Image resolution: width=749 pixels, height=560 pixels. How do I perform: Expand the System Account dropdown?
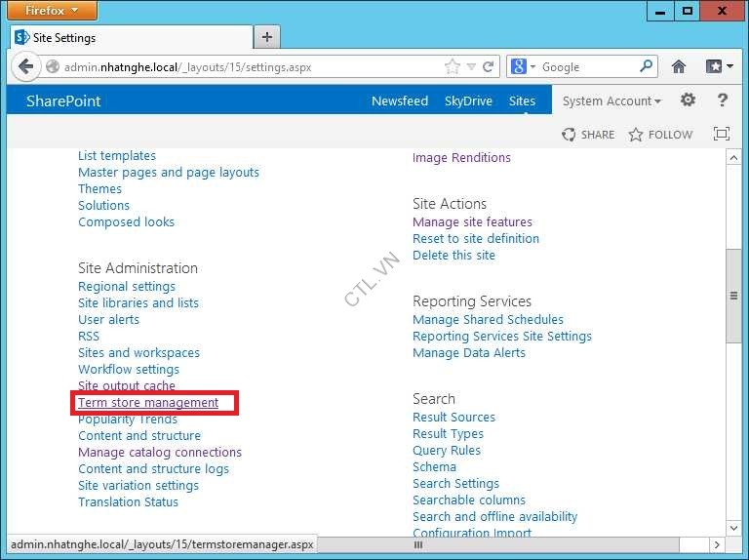(x=611, y=101)
